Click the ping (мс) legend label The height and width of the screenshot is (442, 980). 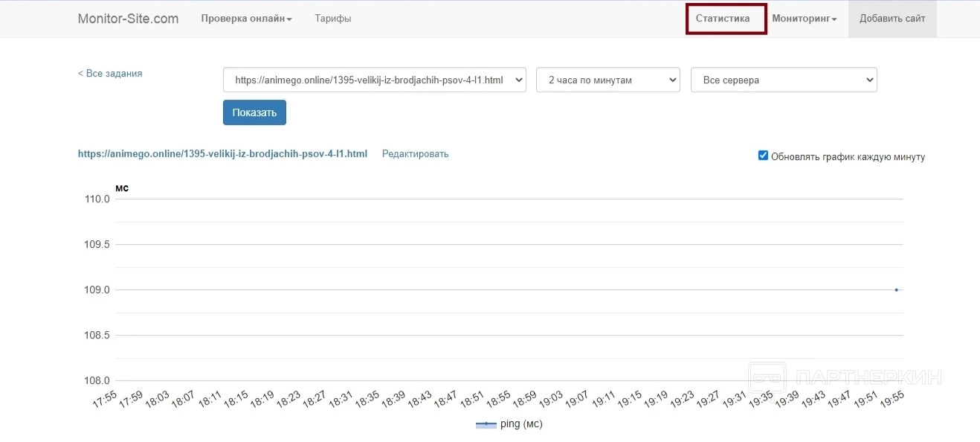(521, 424)
